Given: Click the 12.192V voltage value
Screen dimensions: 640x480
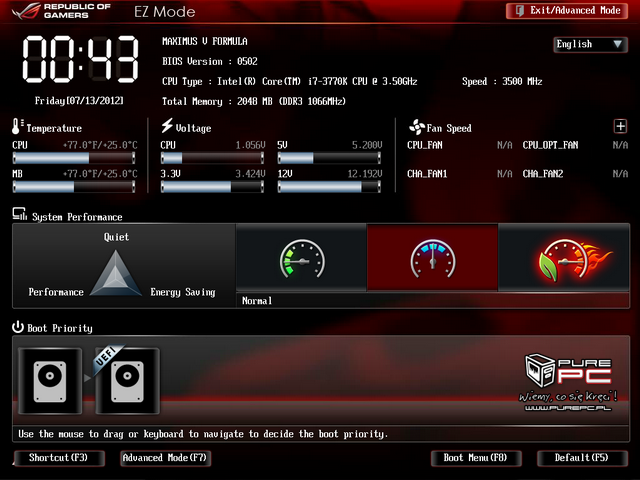Looking at the screenshot, I should click(x=364, y=174).
